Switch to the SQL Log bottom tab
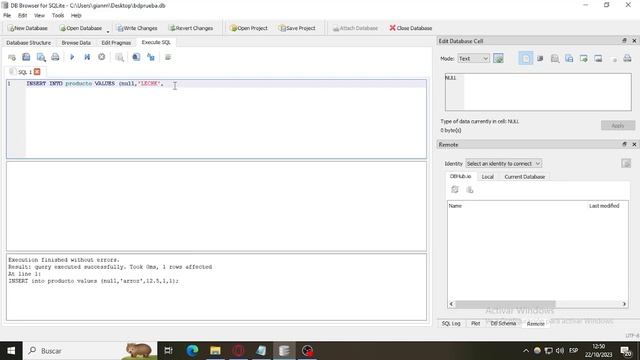This screenshot has width=640, height=360. (x=451, y=323)
